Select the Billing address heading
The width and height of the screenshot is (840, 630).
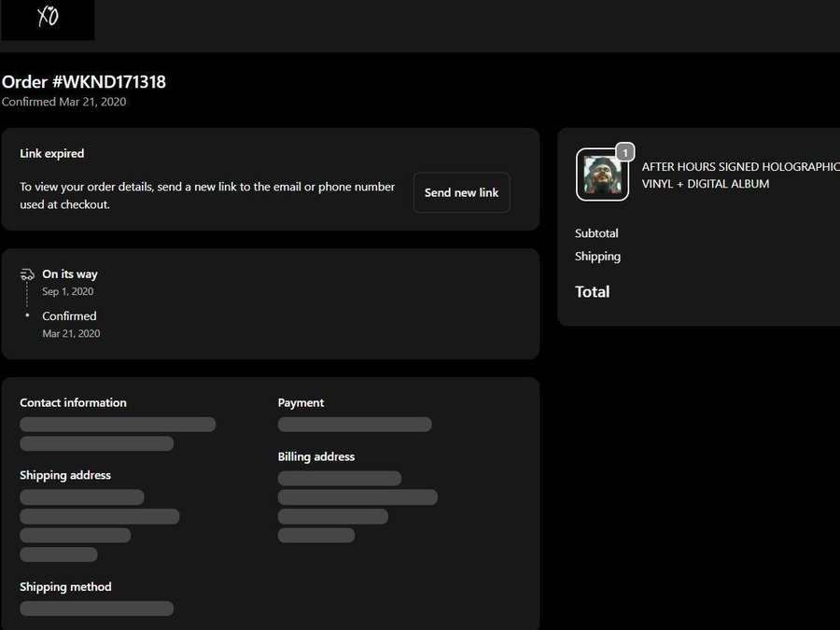click(316, 457)
